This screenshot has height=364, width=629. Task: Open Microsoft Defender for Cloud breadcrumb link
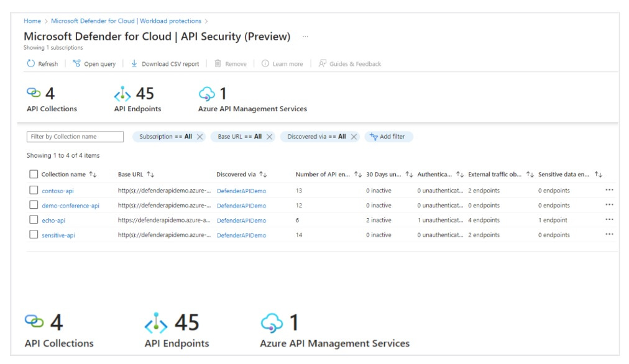(x=126, y=21)
